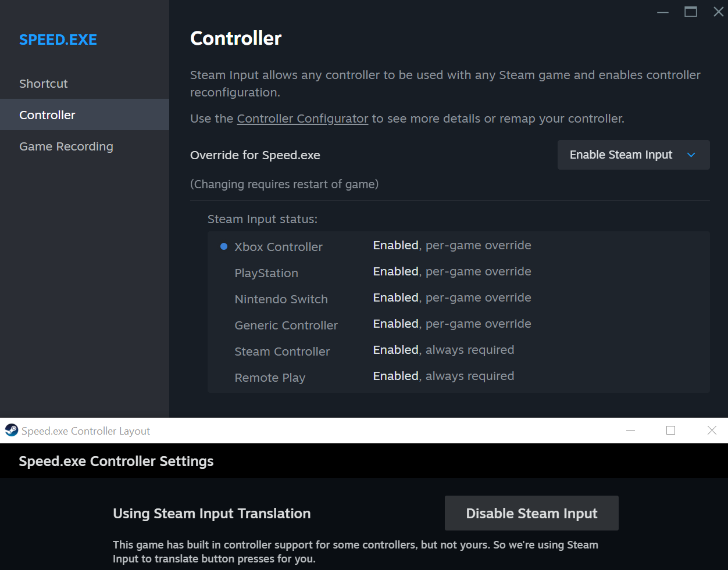Click Enabled always required for Remote Play

[x=444, y=376]
